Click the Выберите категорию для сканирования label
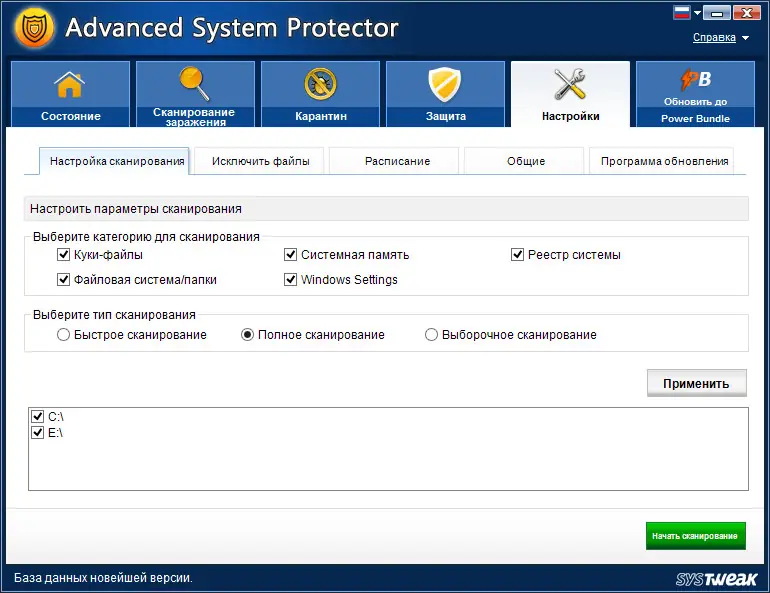The image size is (770, 593). pyautogui.click(x=146, y=237)
